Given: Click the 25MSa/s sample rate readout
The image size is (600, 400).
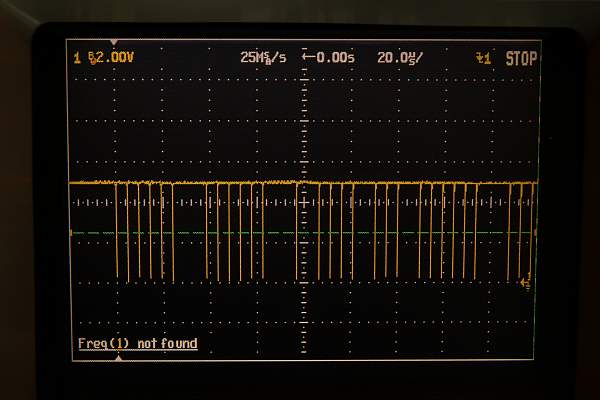Looking at the screenshot, I should (x=263, y=58).
